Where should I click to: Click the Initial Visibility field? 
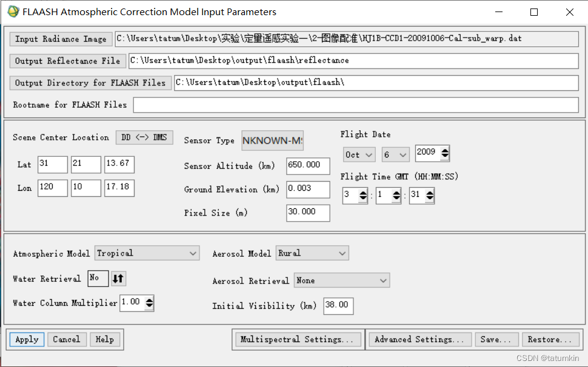coord(338,306)
